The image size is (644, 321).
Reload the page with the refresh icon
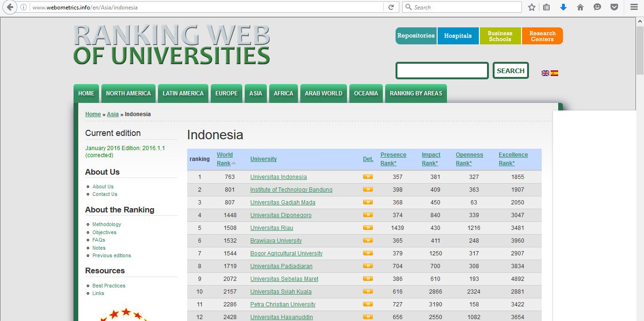391,7
